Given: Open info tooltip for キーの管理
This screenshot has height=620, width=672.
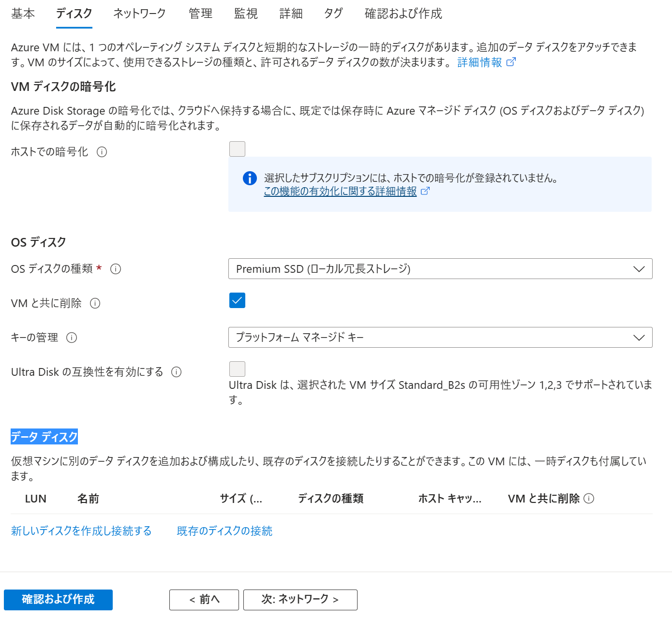Looking at the screenshot, I should pos(72,338).
